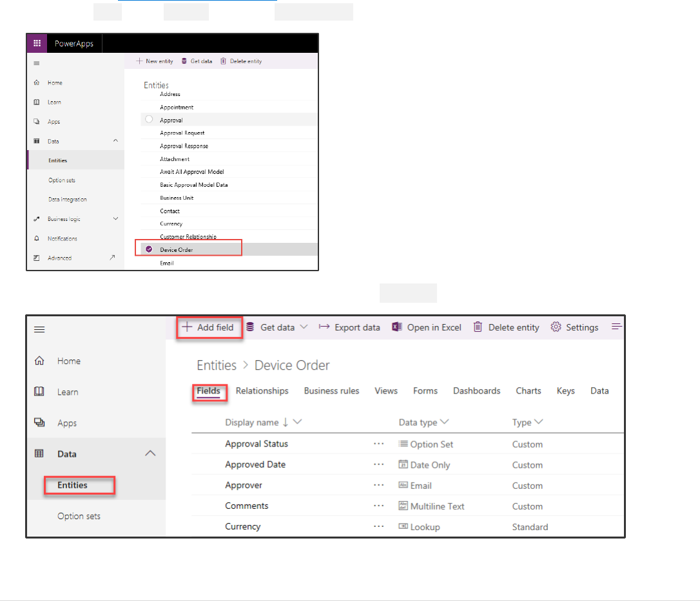Open the Await All Approval Model entity
The width and height of the screenshot is (700, 601).
point(192,172)
